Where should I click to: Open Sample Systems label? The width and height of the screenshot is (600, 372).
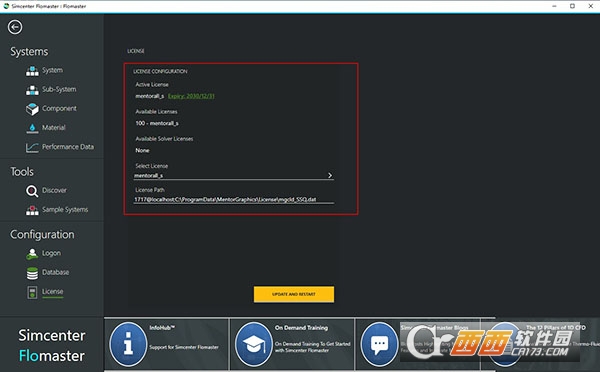tap(65, 209)
